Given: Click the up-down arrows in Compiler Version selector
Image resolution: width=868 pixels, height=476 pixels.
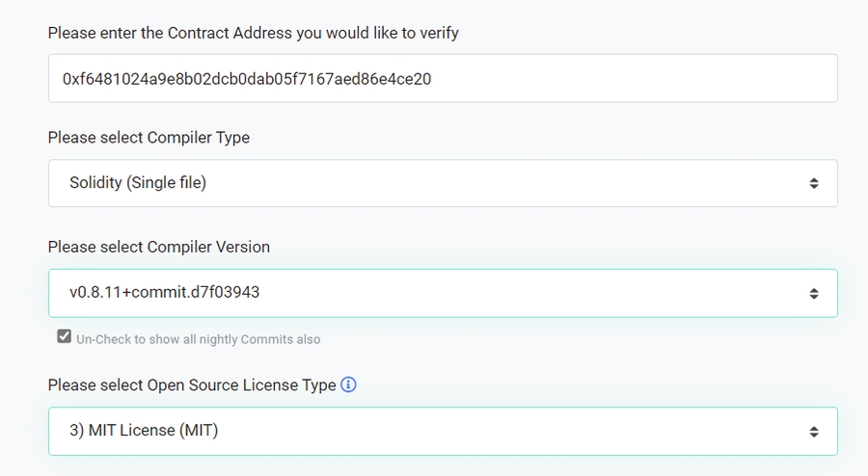Looking at the screenshot, I should click(814, 293).
